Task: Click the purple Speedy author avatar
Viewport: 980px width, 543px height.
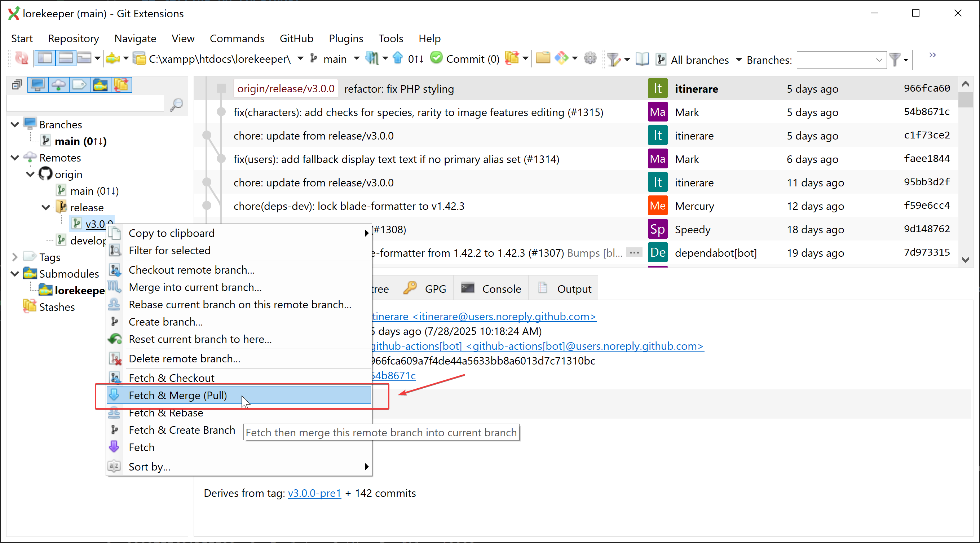Action: (657, 229)
